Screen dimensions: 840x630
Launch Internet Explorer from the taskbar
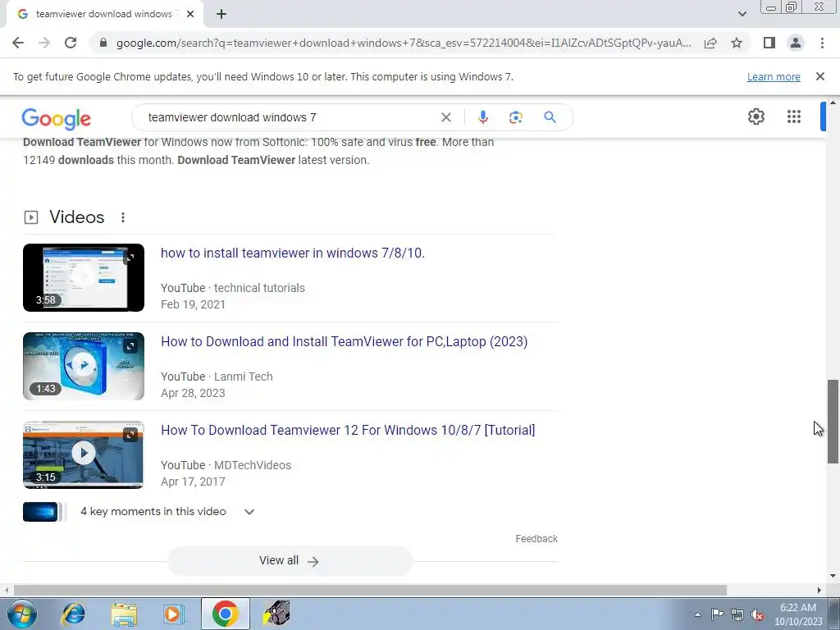click(73, 614)
